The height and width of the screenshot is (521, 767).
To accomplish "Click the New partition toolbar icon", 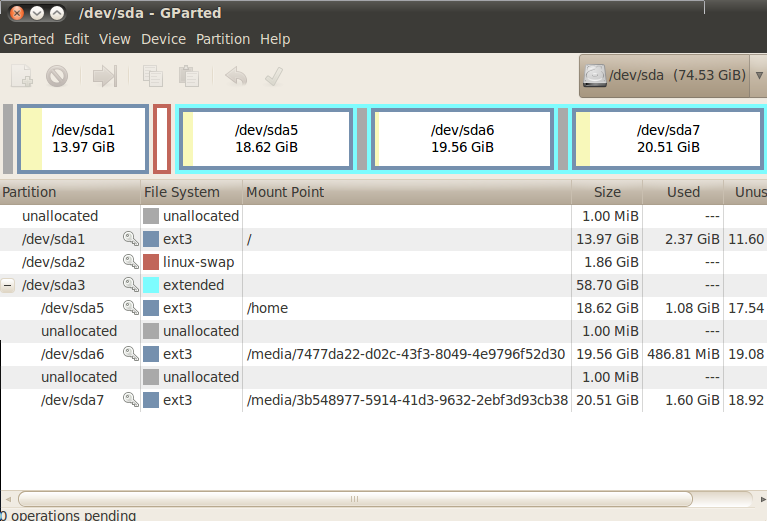I will pos(22,76).
